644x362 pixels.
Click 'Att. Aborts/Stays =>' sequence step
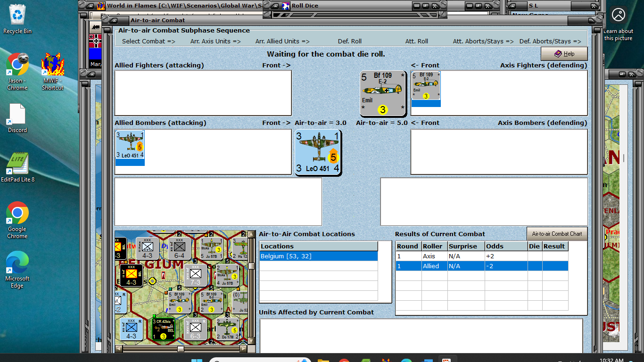[x=483, y=41]
